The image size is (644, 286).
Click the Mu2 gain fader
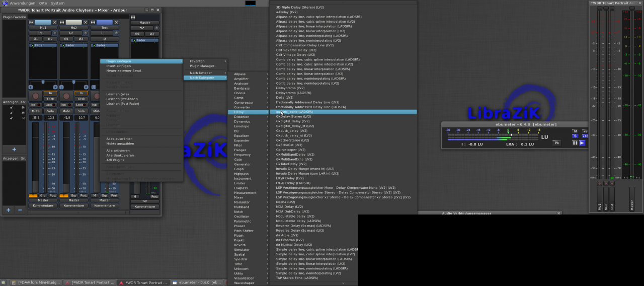[66, 157]
